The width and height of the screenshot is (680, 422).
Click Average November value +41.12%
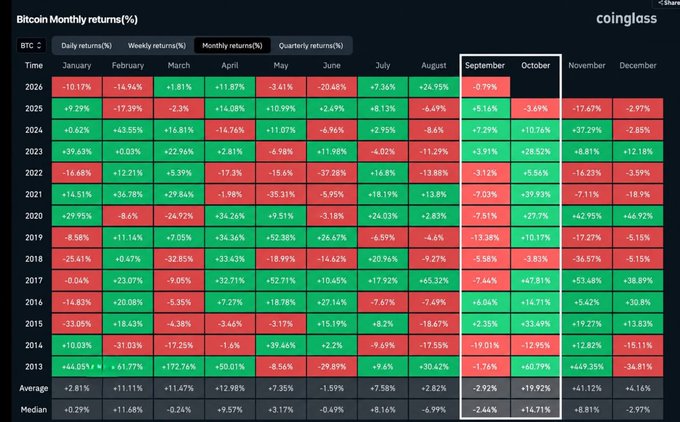tap(587, 388)
